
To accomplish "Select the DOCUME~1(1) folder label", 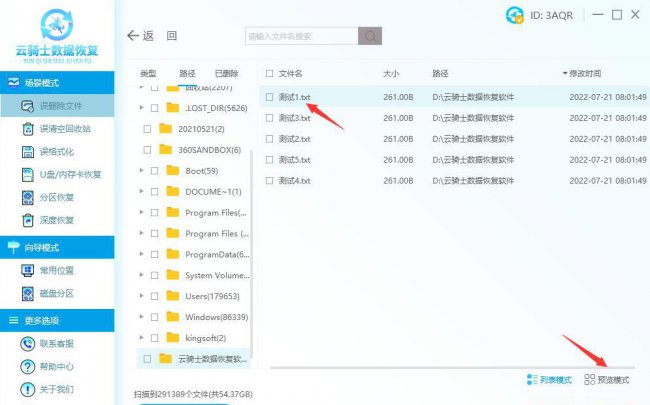I will pyautogui.click(x=213, y=192).
